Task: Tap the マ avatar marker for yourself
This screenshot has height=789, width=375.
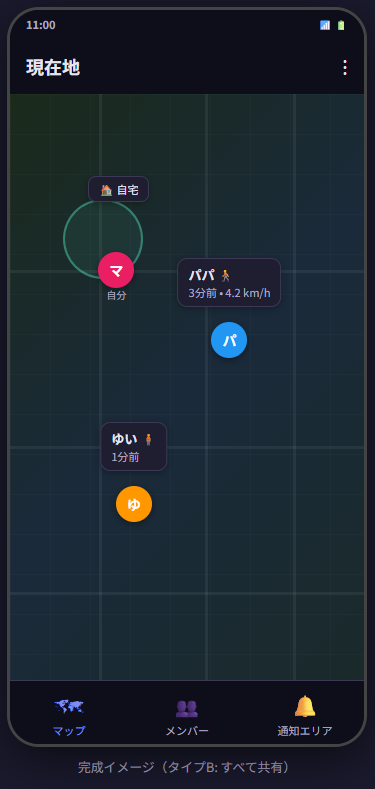Action: (x=116, y=270)
